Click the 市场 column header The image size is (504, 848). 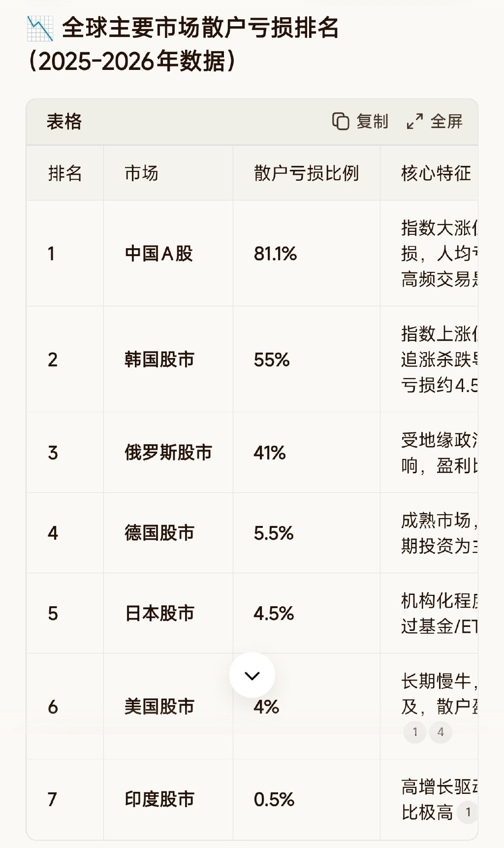click(141, 173)
